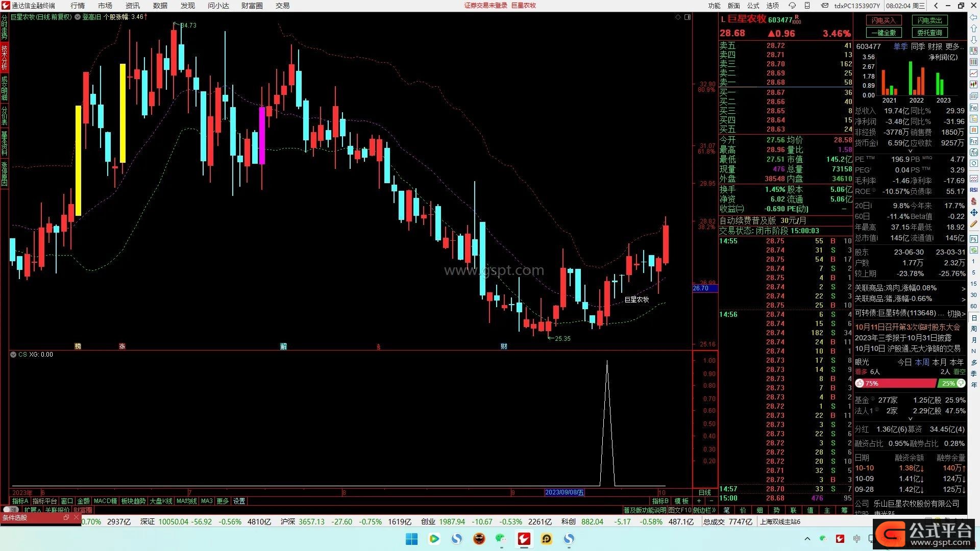Open the 公式 menu
Viewport: 980px width, 551px height.
tap(753, 6)
